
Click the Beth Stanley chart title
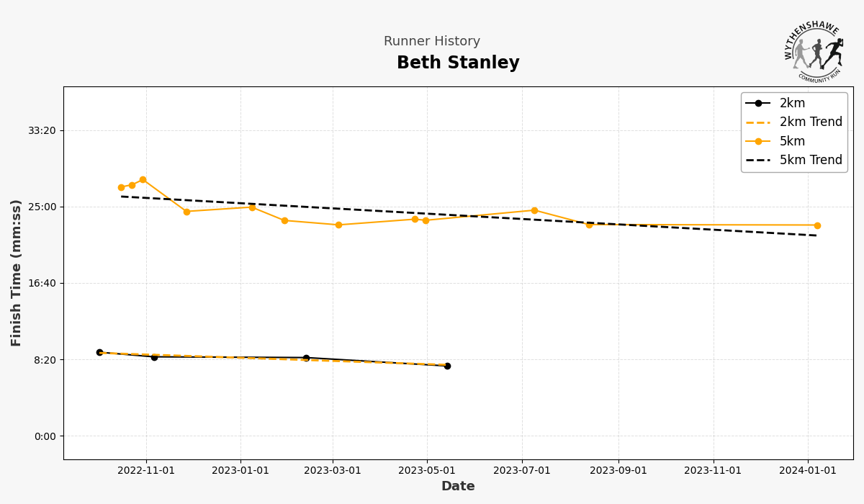[x=458, y=63]
